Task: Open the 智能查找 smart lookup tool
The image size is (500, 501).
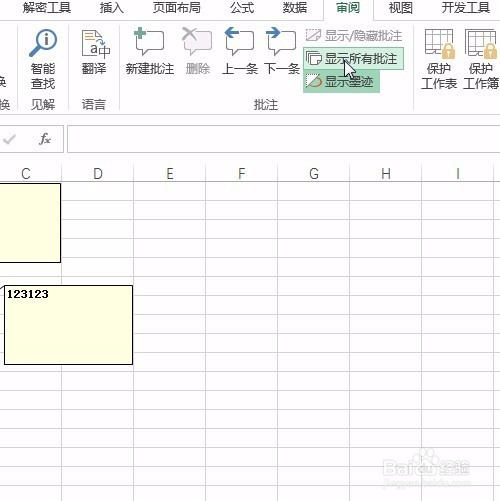Action: [43, 59]
